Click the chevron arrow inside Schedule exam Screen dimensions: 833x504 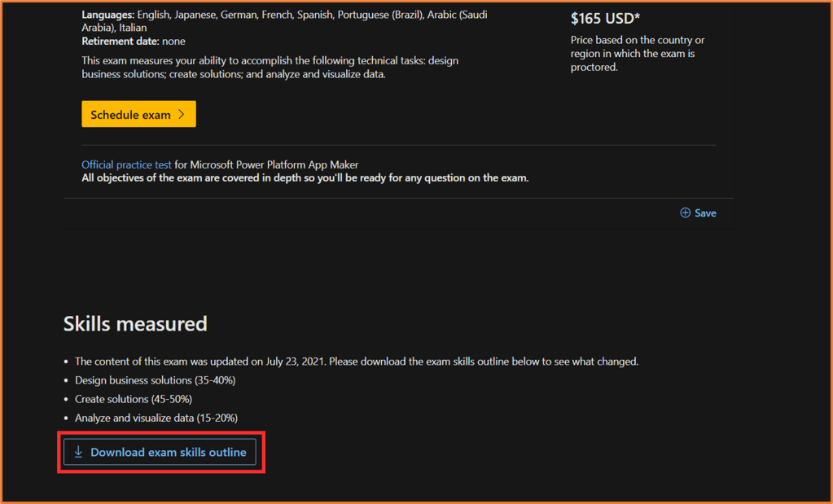pyautogui.click(x=181, y=115)
